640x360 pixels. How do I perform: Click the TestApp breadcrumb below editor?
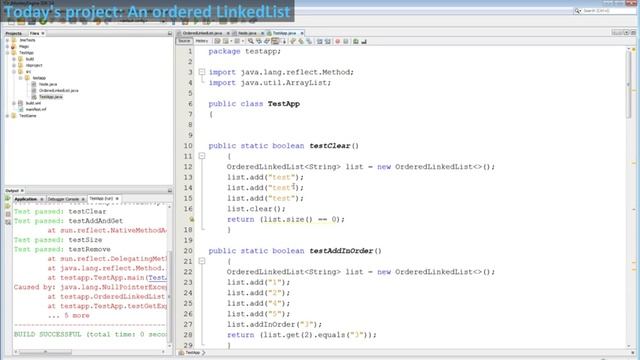193,353
